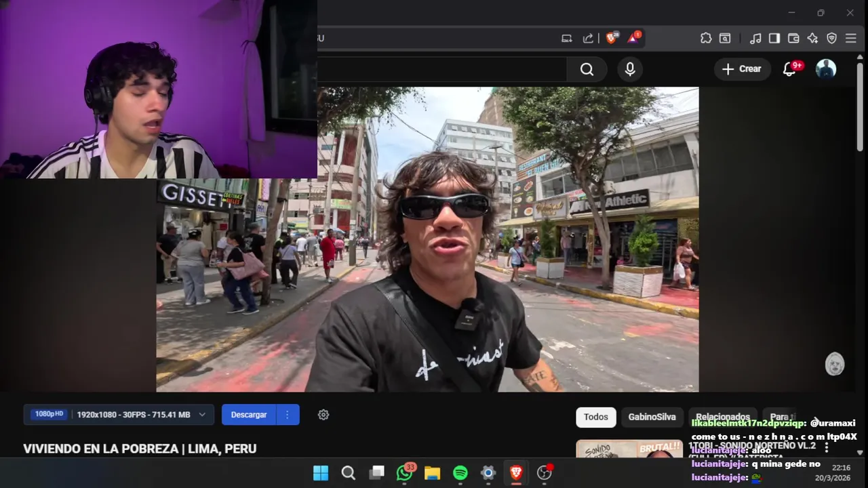Open the Settings gear app on taskbar
The width and height of the screenshot is (868, 488).
click(488, 473)
